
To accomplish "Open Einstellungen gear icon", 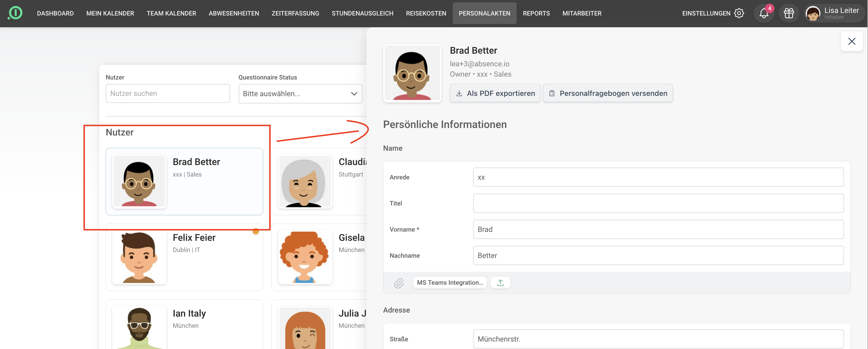I will pos(739,13).
